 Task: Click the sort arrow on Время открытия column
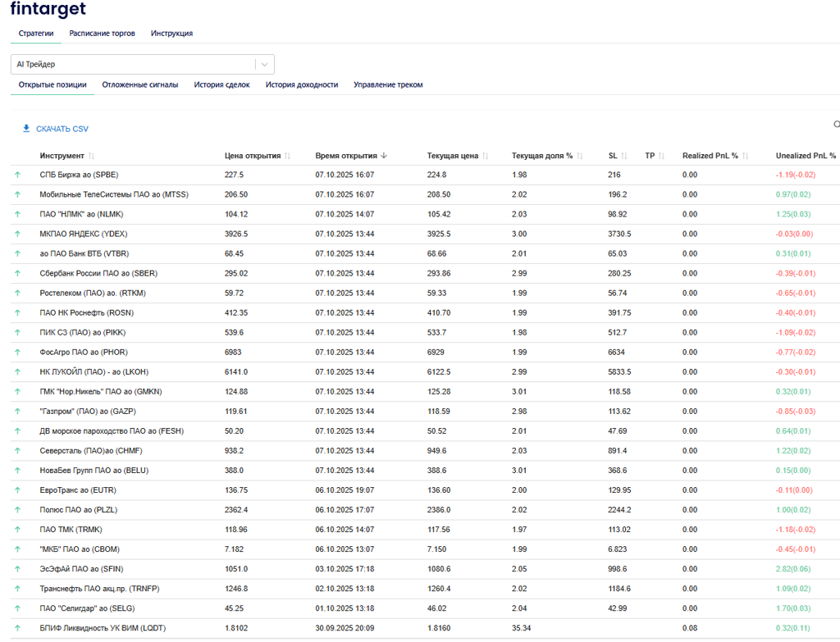point(384,156)
